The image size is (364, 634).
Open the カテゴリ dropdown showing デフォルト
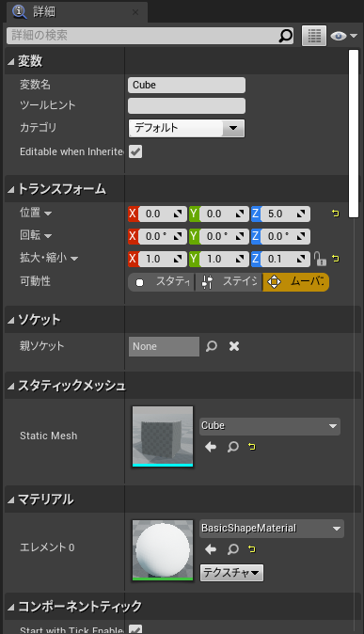[x=186, y=128]
